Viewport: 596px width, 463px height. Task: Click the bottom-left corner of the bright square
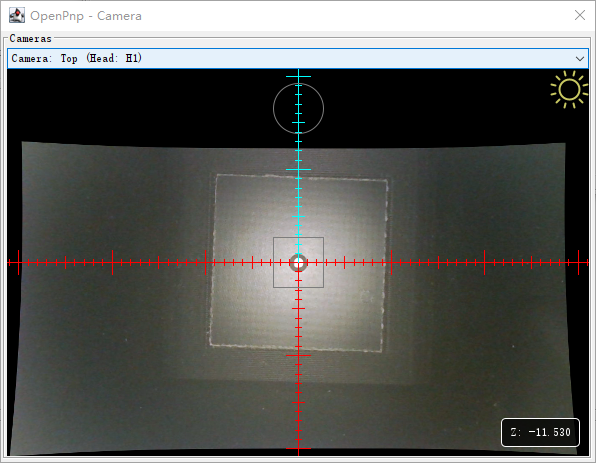pyautogui.click(x=210, y=345)
